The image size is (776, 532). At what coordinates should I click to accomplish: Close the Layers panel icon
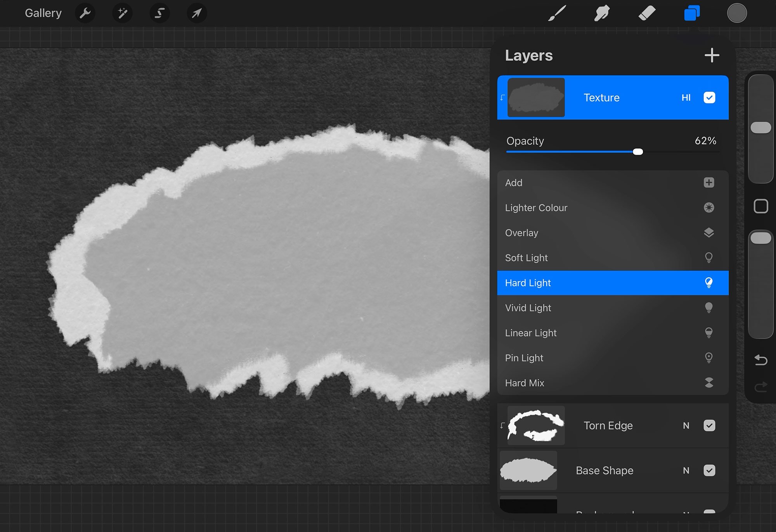[x=692, y=13]
